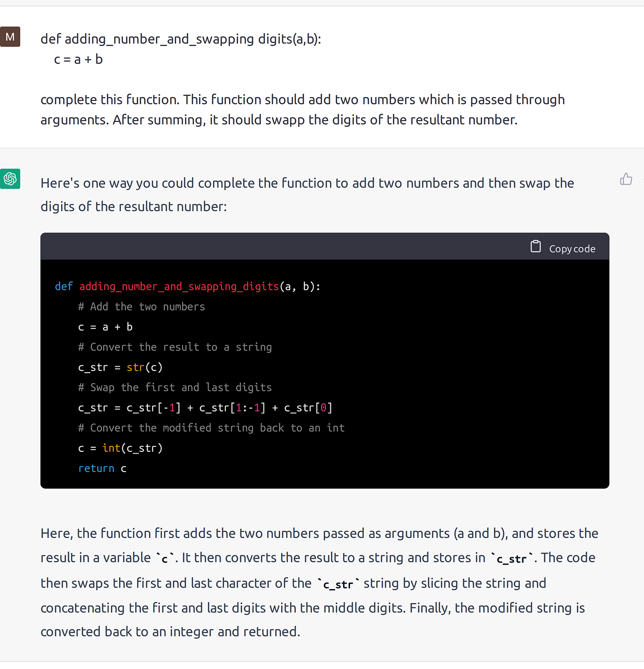The height and width of the screenshot is (669, 644).
Task: Click the thumbs up feedback icon
Action: (626, 179)
